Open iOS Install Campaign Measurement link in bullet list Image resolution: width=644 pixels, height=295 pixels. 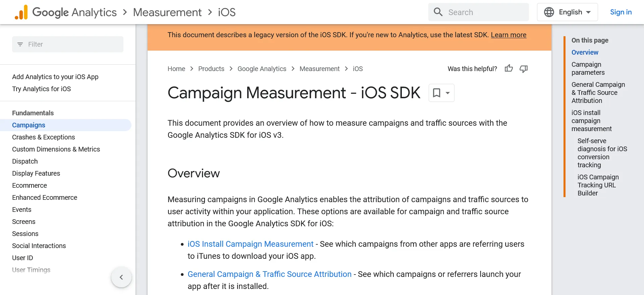click(251, 244)
